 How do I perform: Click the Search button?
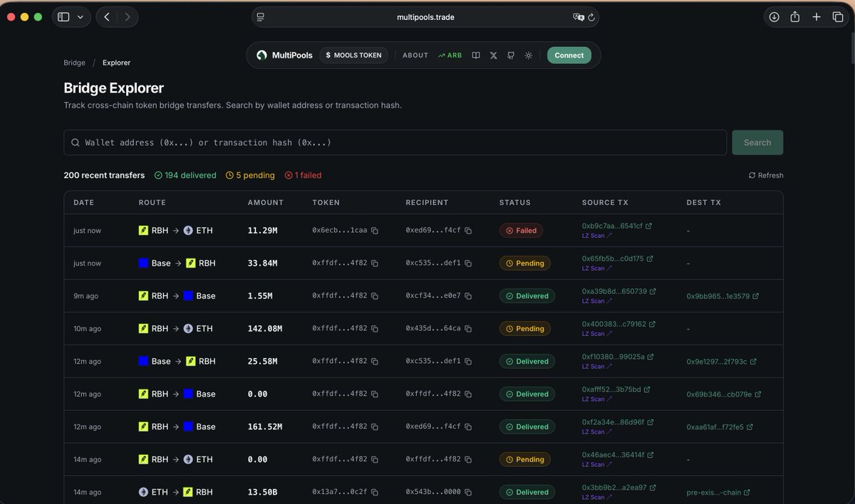coord(757,142)
